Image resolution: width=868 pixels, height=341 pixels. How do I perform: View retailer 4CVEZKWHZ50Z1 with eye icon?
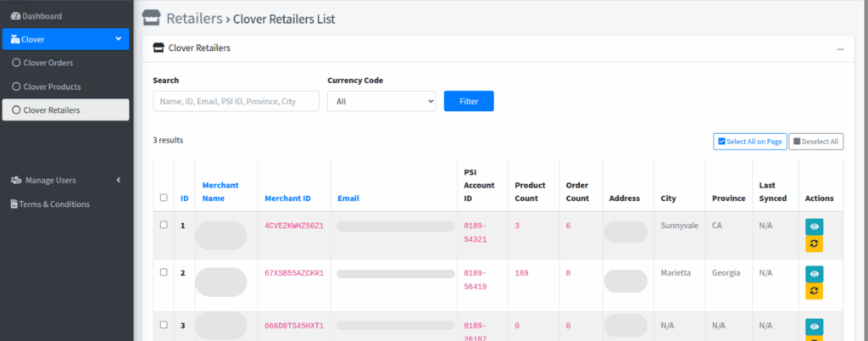[814, 226]
